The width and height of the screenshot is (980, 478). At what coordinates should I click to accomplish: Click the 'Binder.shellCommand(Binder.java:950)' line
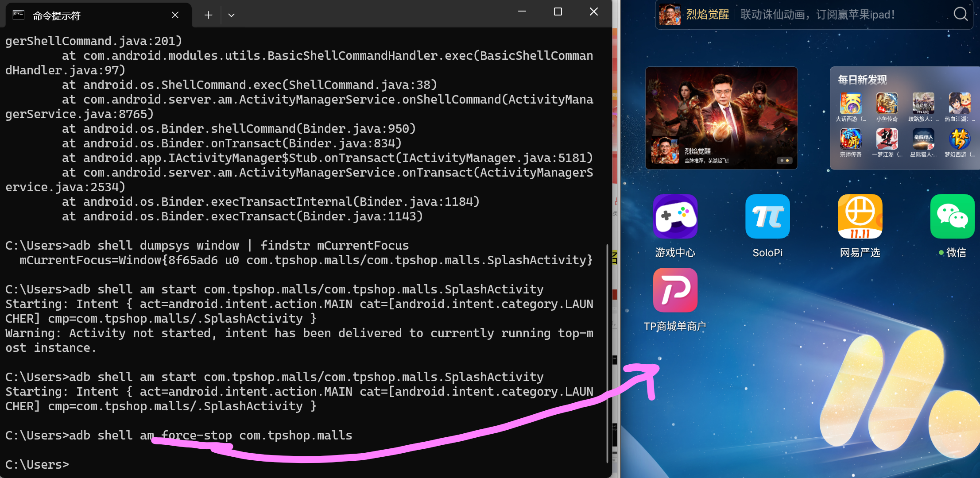239,129
